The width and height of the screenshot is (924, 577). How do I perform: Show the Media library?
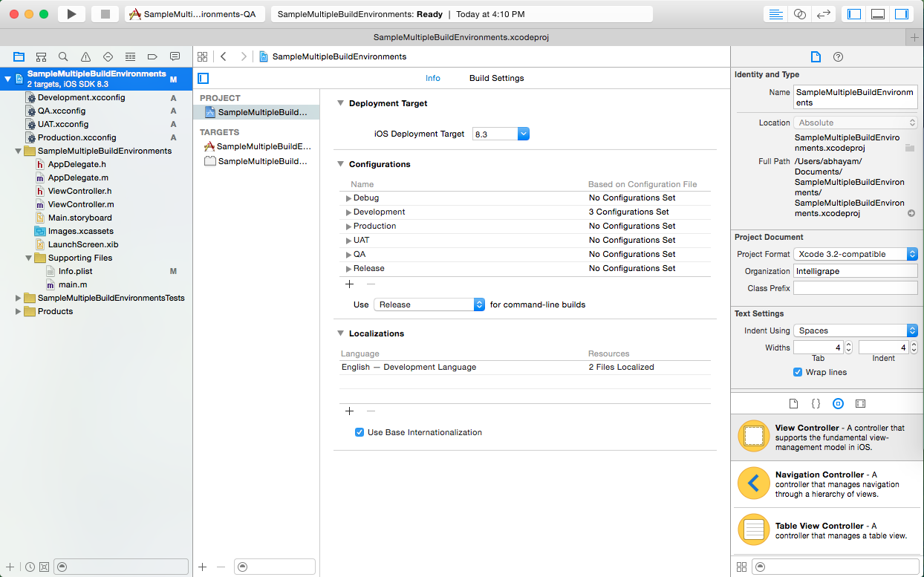pyautogui.click(x=860, y=403)
